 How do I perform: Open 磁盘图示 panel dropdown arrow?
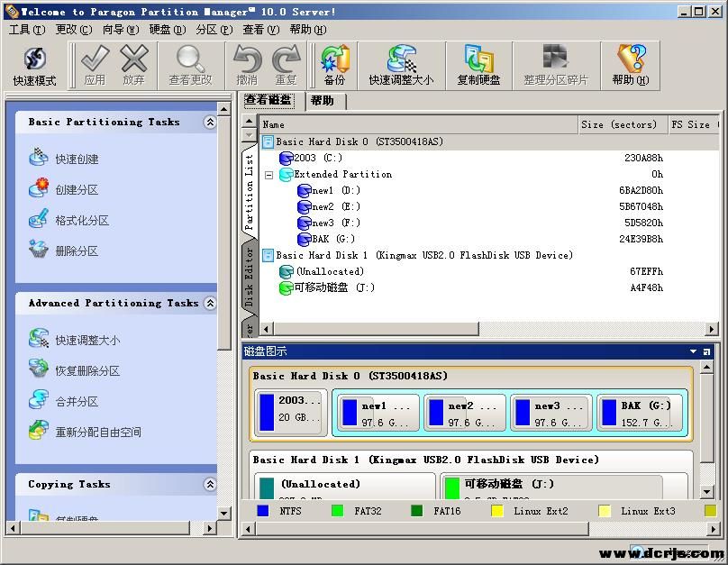(x=693, y=351)
